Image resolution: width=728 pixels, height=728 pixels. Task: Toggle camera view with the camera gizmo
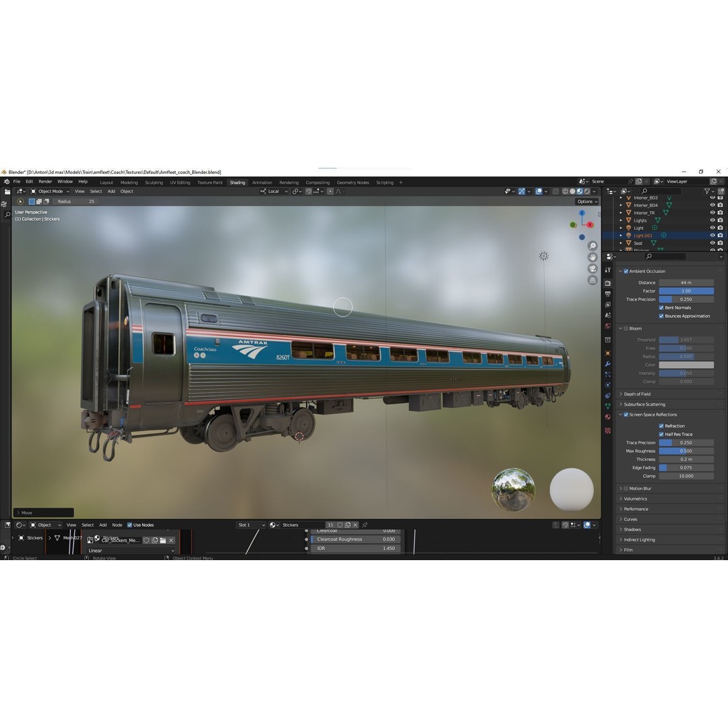point(593,269)
